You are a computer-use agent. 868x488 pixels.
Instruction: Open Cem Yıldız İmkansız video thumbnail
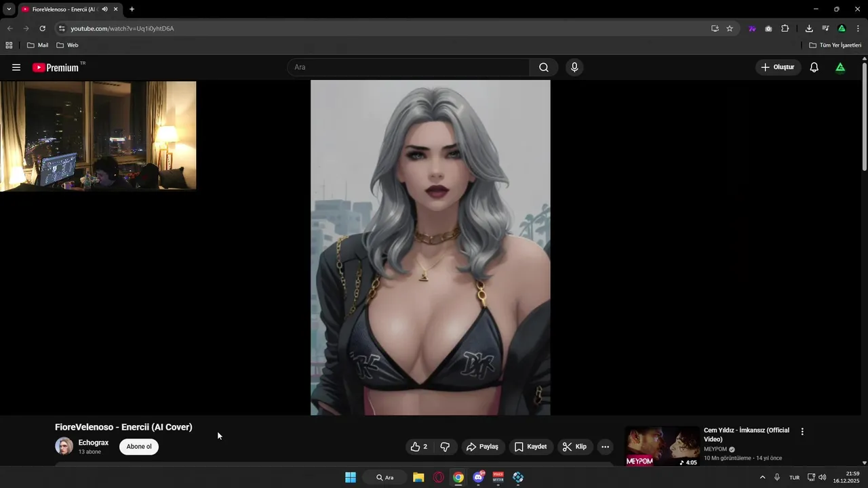tap(662, 446)
